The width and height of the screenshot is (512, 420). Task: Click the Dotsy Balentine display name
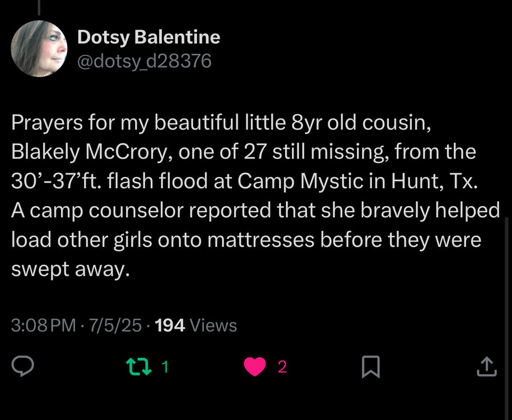[x=148, y=38]
